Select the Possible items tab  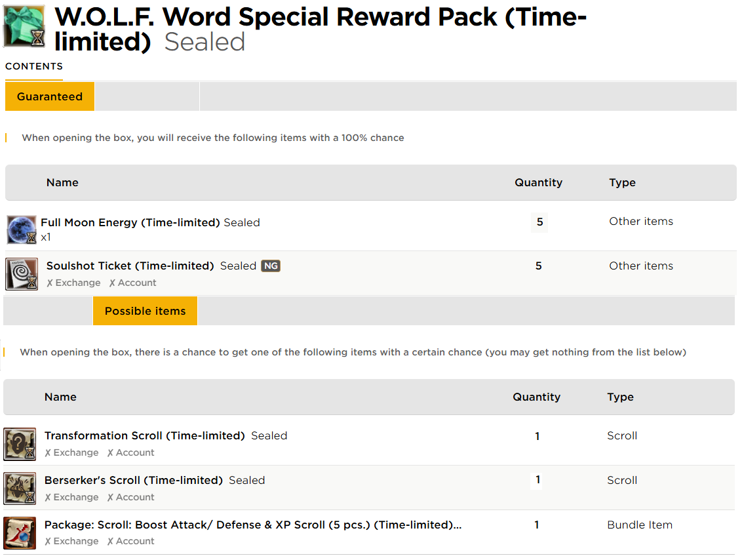(146, 311)
